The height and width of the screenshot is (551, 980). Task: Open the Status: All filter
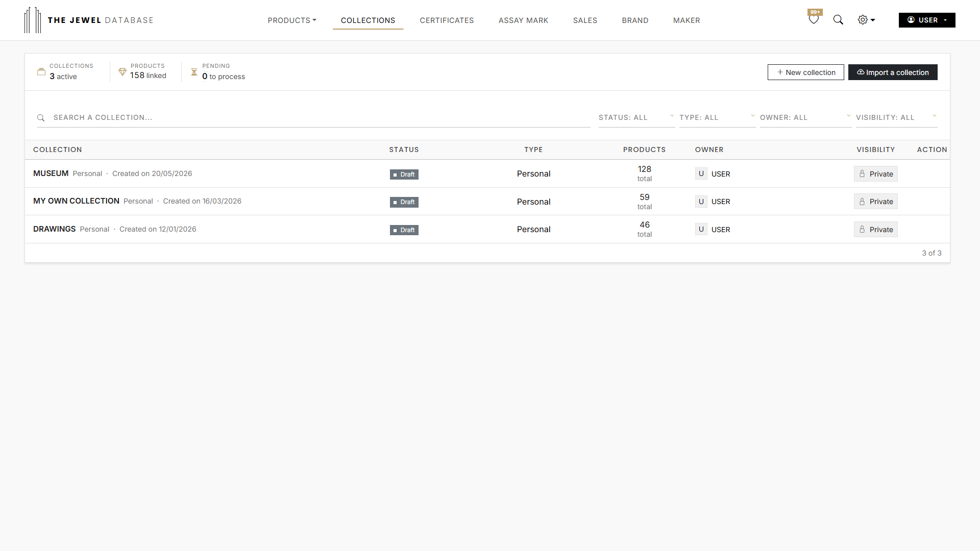coord(636,117)
